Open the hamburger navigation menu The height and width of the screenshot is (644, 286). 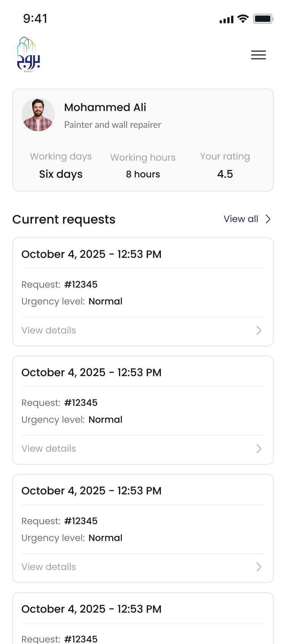259,55
